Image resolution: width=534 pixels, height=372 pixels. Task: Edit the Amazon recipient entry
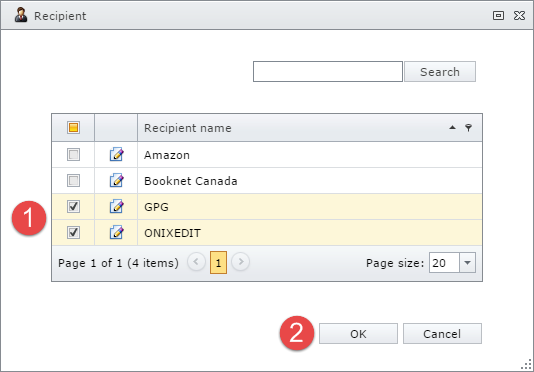116,155
